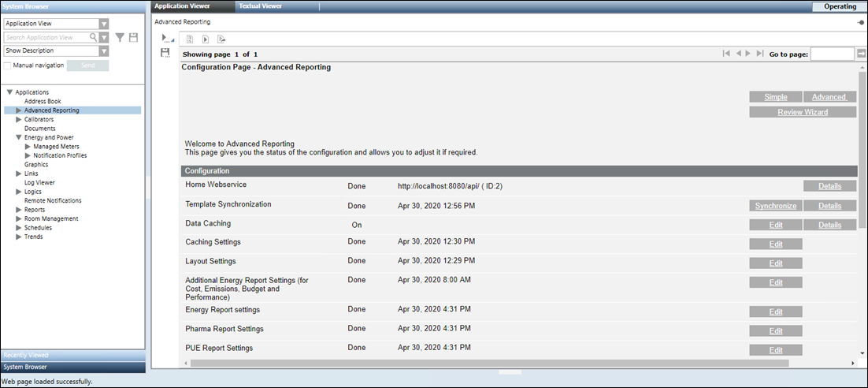This screenshot has height=388, width=868.
Task: Jump to the last report page
Action: pyautogui.click(x=759, y=54)
